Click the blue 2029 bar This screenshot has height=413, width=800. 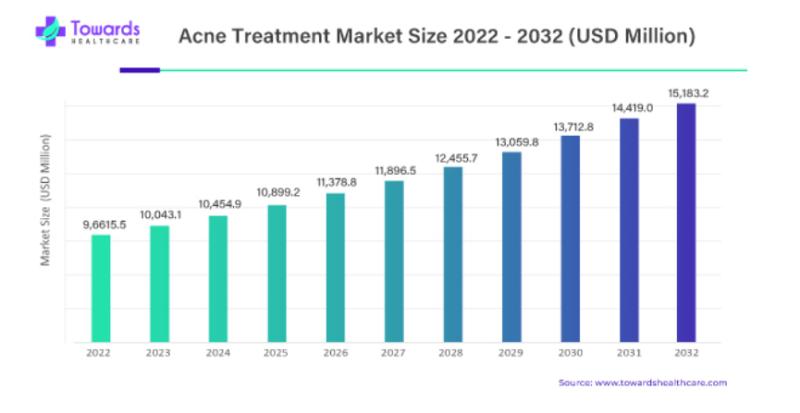[512, 247]
